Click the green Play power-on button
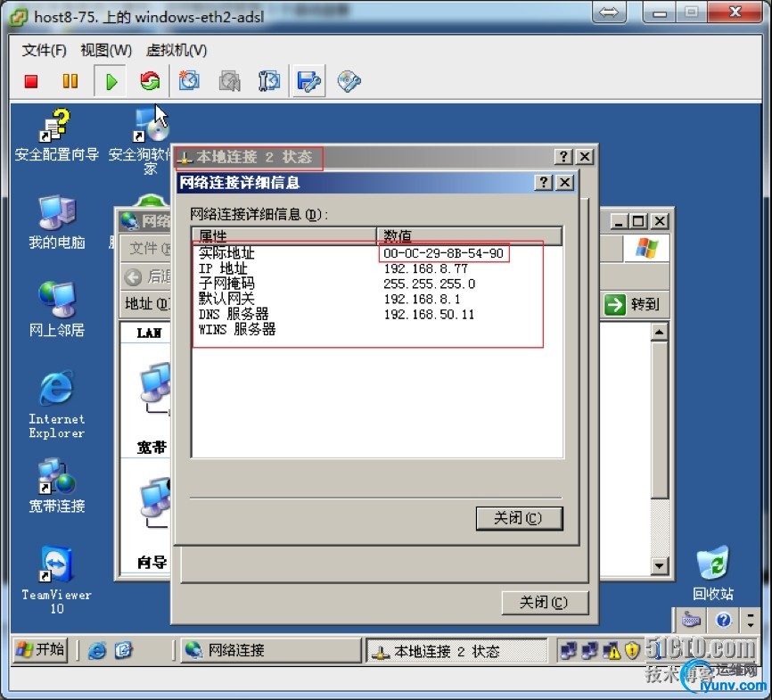 [111, 81]
